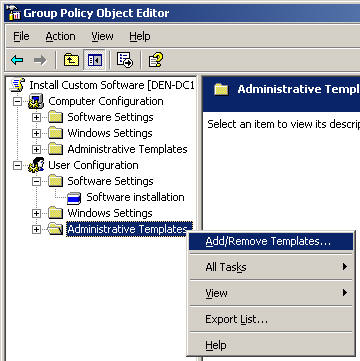Screen dimensions: 360x361
Task: Click the Back arrow toolbar icon
Action: click(x=17, y=60)
